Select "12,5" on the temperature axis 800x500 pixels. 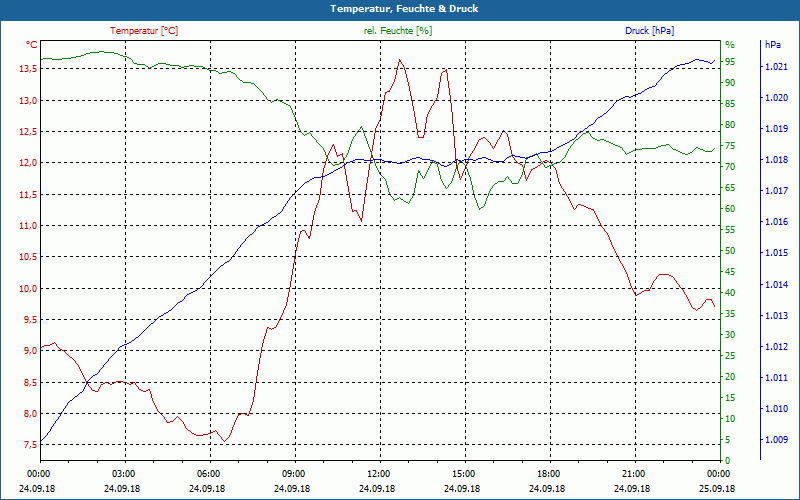coord(28,132)
